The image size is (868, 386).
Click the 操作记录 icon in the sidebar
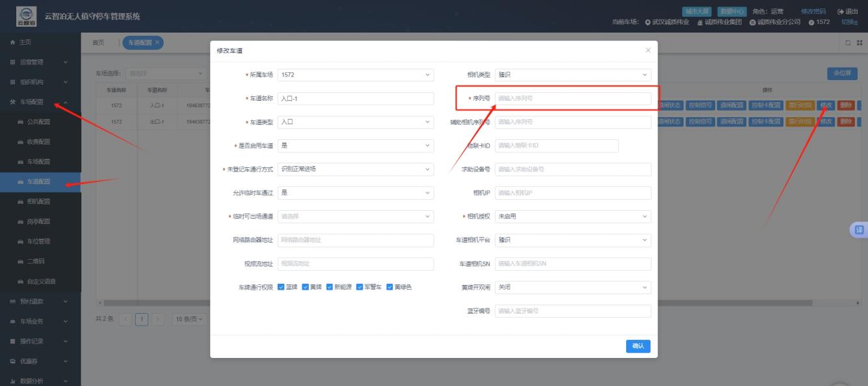[14, 341]
